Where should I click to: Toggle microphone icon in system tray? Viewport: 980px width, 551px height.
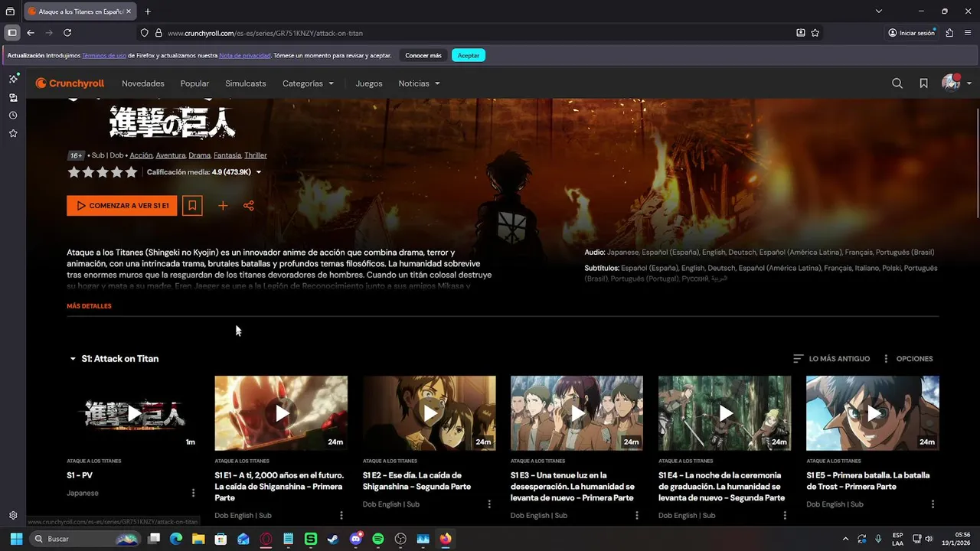[878, 539]
